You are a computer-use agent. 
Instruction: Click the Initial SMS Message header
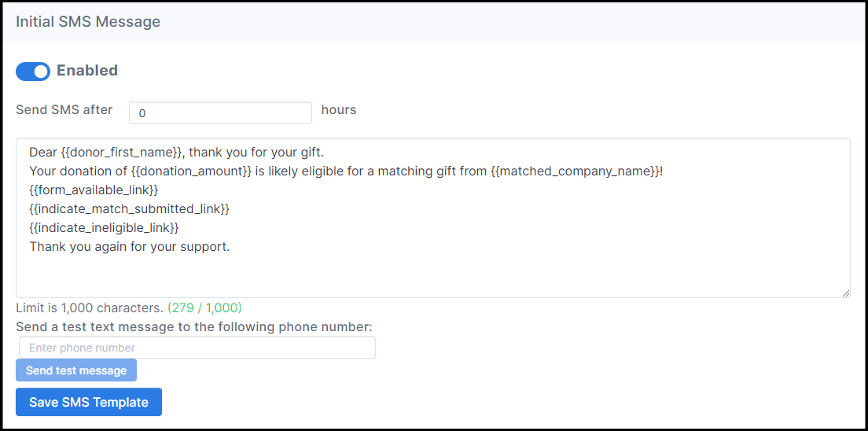coord(88,22)
